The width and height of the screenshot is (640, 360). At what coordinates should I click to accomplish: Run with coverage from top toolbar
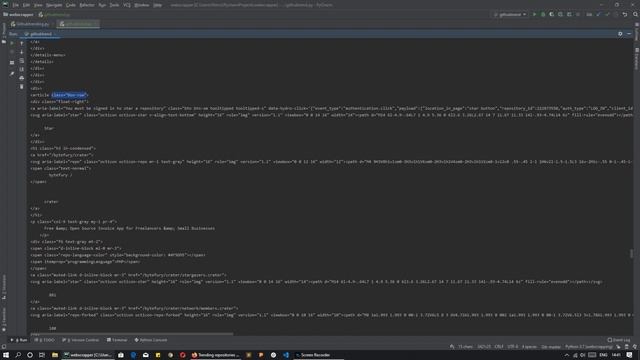pyautogui.click(x=551, y=15)
